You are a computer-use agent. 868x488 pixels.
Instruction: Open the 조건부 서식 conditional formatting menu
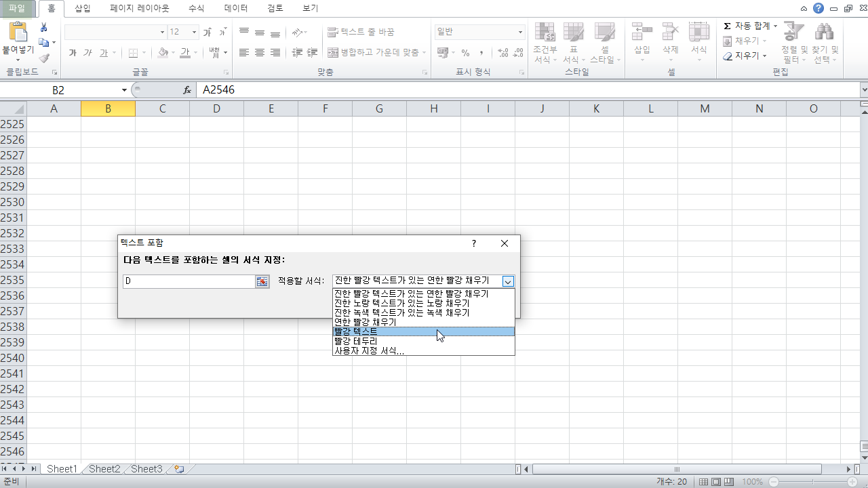[545, 43]
